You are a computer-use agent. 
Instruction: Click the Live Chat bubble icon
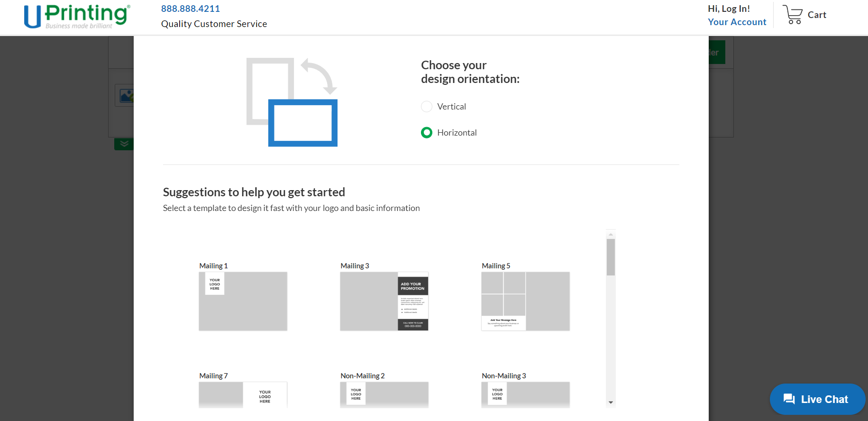(789, 399)
